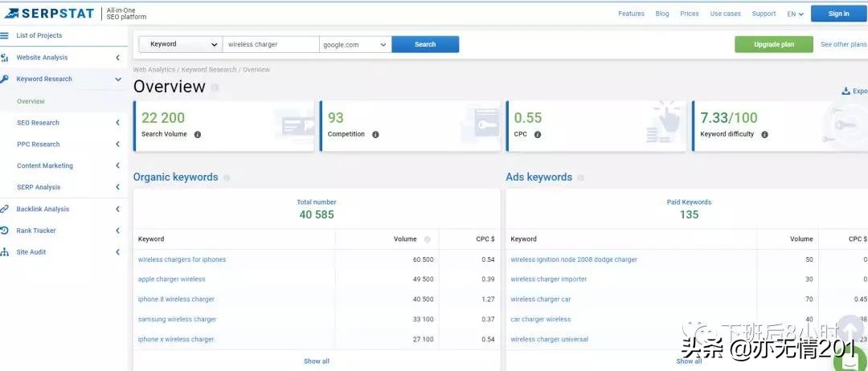Screen dimensions: 868x371
Task: Click the Serpstat logo
Action: tap(49, 14)
